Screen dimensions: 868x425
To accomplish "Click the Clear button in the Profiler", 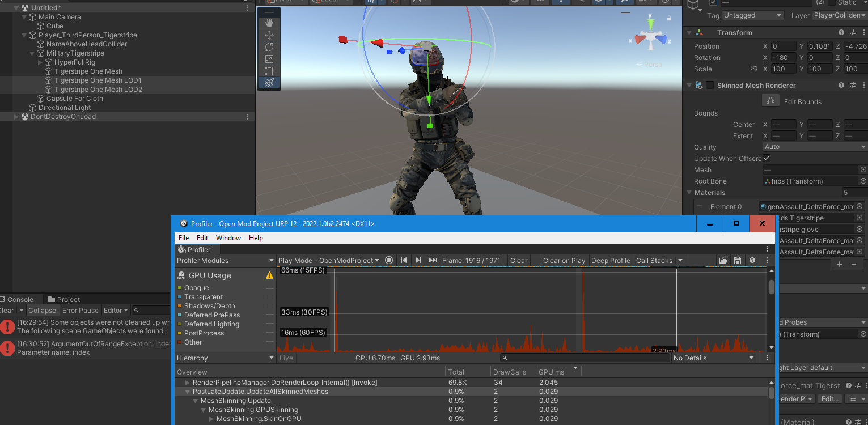I will 519,260.
